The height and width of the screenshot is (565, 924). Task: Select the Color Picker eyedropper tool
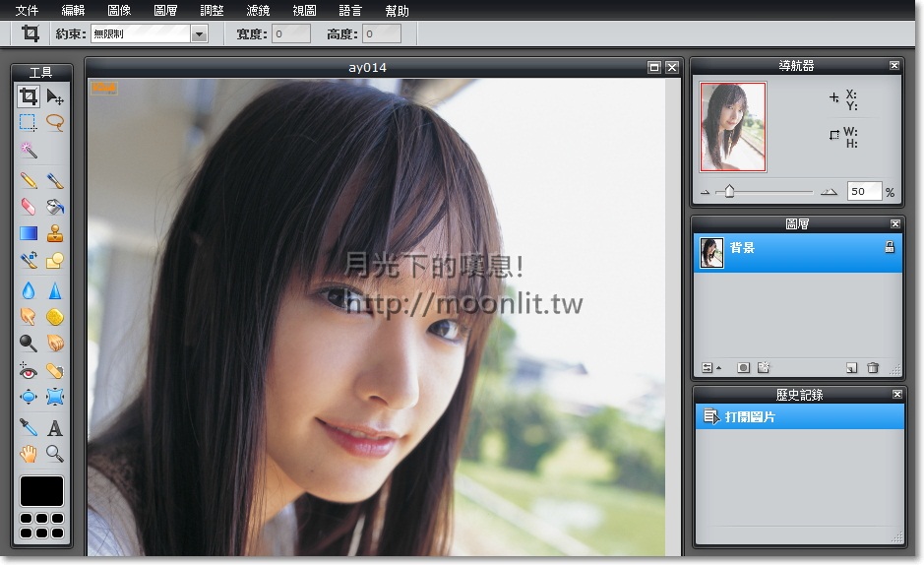click(x=29, y=427)
